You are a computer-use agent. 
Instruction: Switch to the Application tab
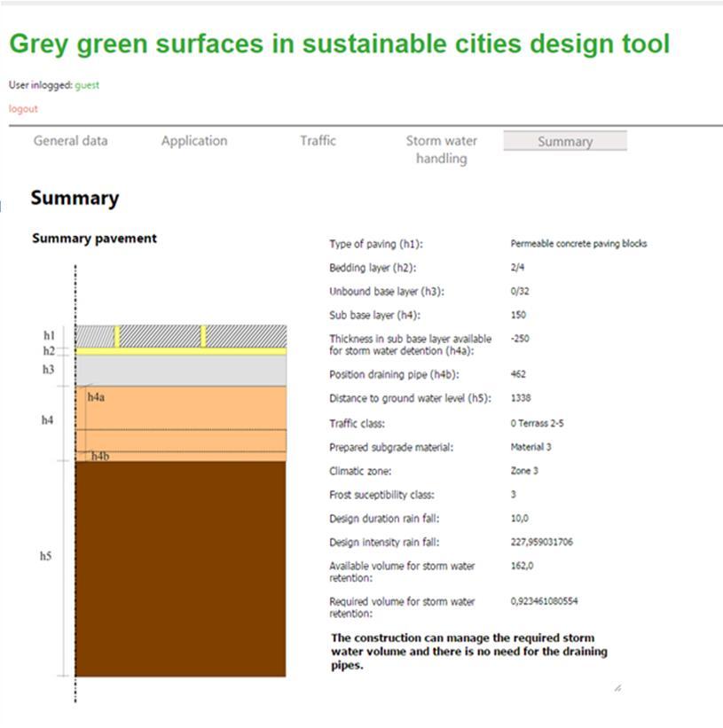pyautogui.click(x=194, y=141)
